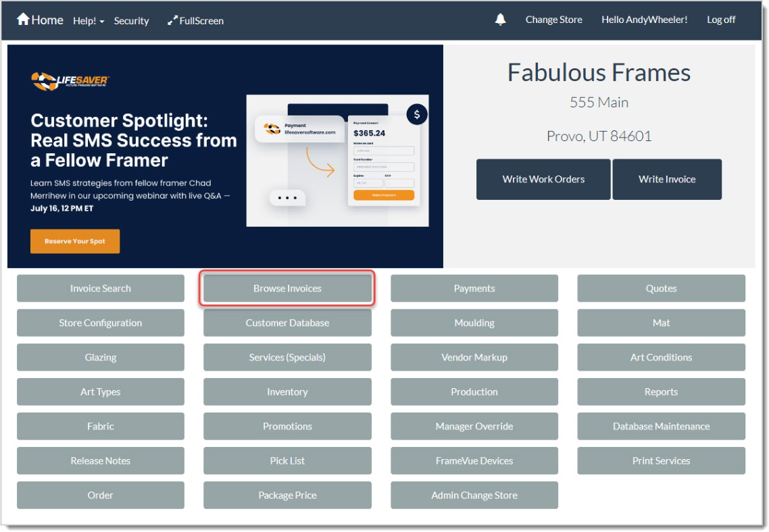Click the Write Invoice button
This screenshot has height=532, width=769.
click(667, 180)
